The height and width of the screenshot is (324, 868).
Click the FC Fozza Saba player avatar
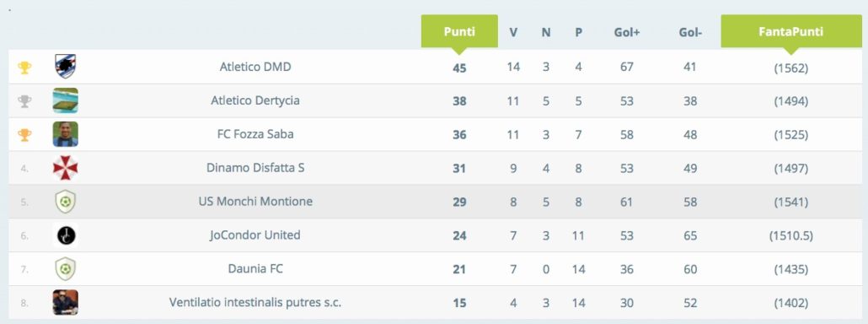click(66, 134)
